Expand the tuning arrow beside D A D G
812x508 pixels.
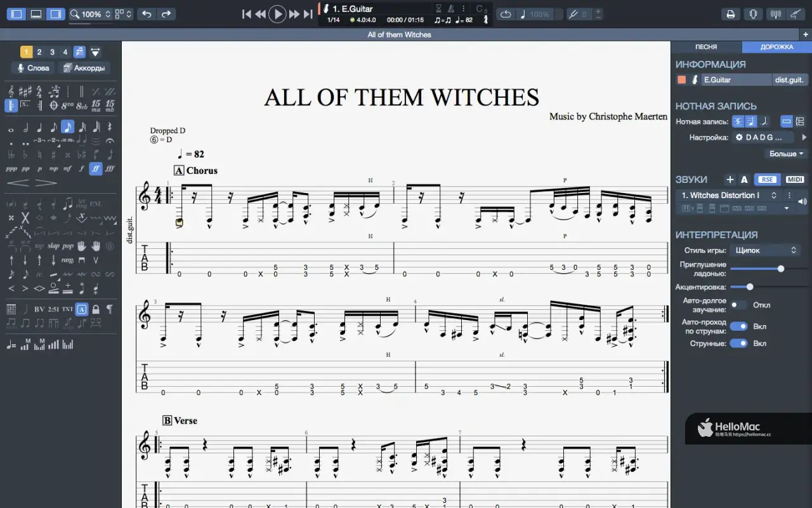[x=804, y=137]
